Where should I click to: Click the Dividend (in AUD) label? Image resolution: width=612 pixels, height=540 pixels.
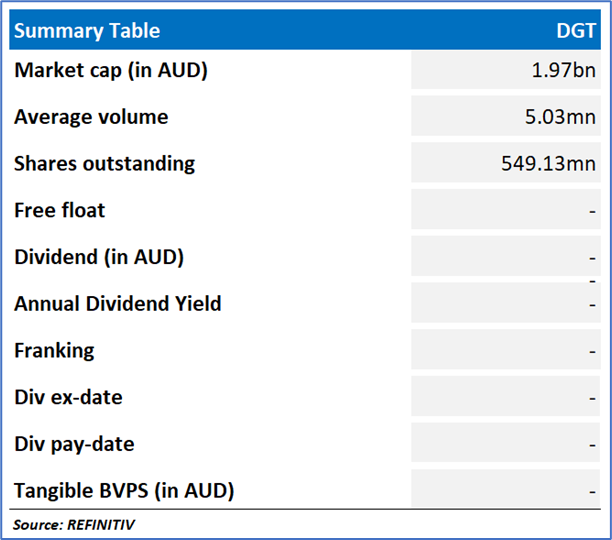tap(99, 257)
